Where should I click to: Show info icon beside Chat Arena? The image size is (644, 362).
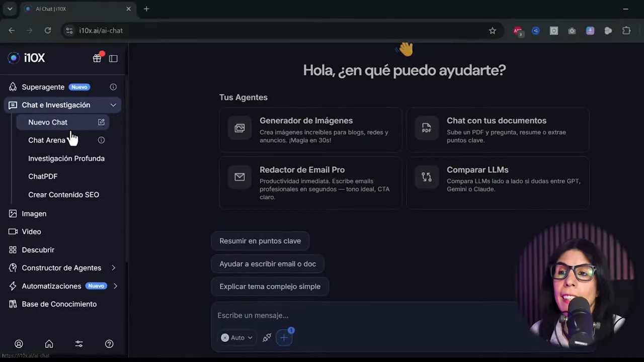(101, 140)
